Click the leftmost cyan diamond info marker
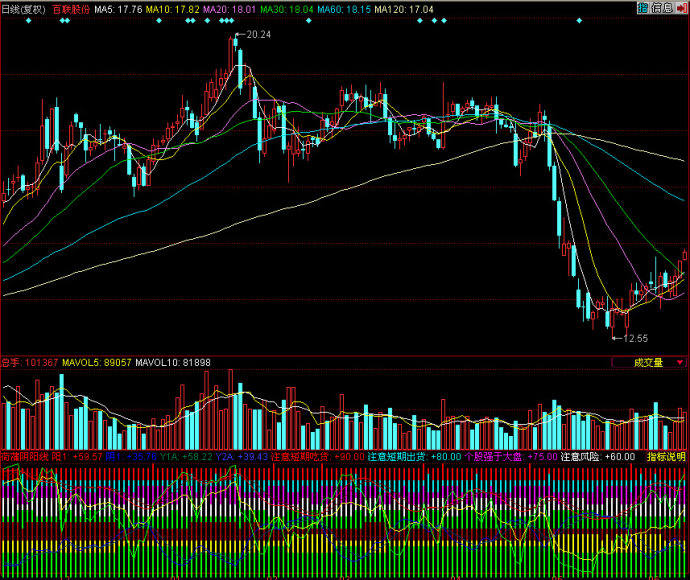The height and width of the screenshot is (580, 690). coord(29,21)
